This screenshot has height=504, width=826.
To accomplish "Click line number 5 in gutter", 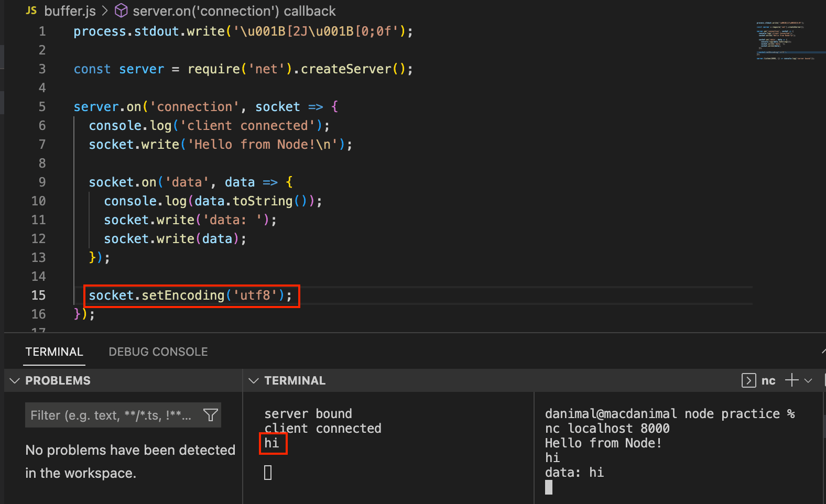I will click(x=42, y=106).
